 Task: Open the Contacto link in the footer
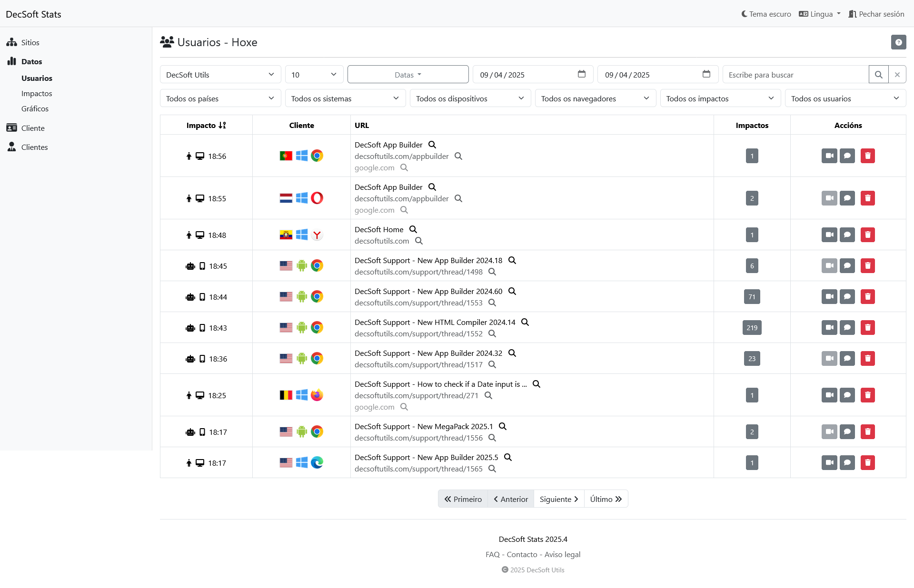coord(522,554)
